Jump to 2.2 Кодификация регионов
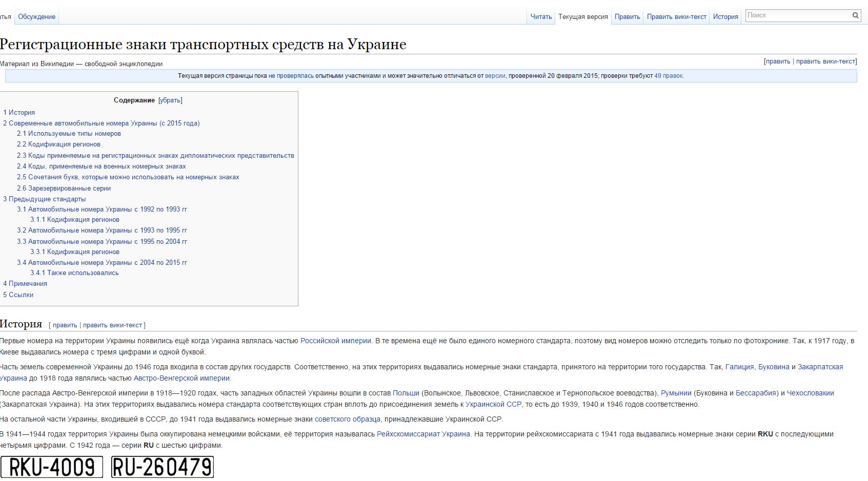Screen dimensions: 868x481 (58, 144)
